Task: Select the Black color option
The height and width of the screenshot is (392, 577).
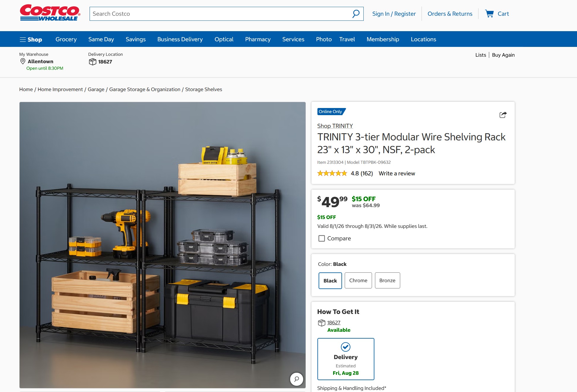Action: (330, 281)
